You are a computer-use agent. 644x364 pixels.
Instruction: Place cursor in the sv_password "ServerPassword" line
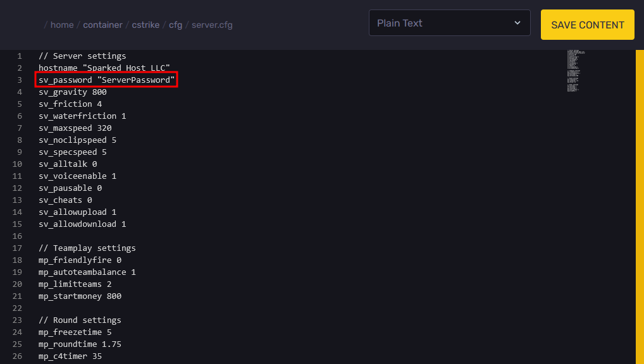[106, 80]
